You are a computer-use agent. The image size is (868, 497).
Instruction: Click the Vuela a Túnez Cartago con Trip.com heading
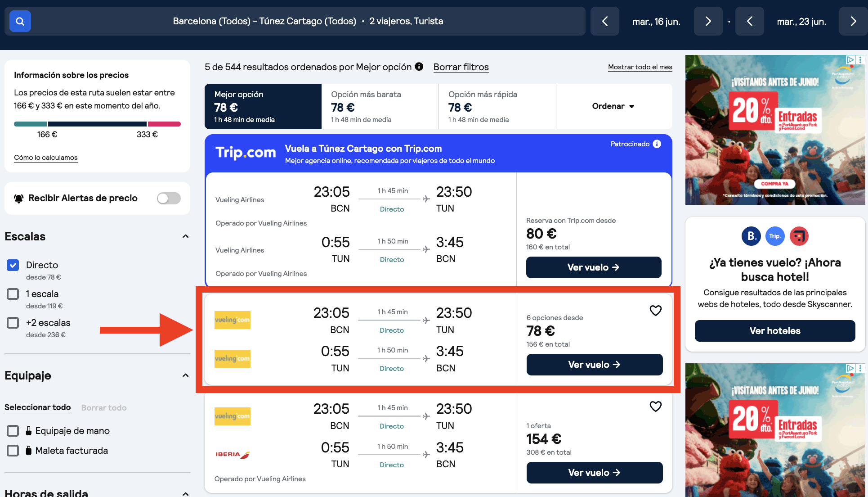point(363,149)
